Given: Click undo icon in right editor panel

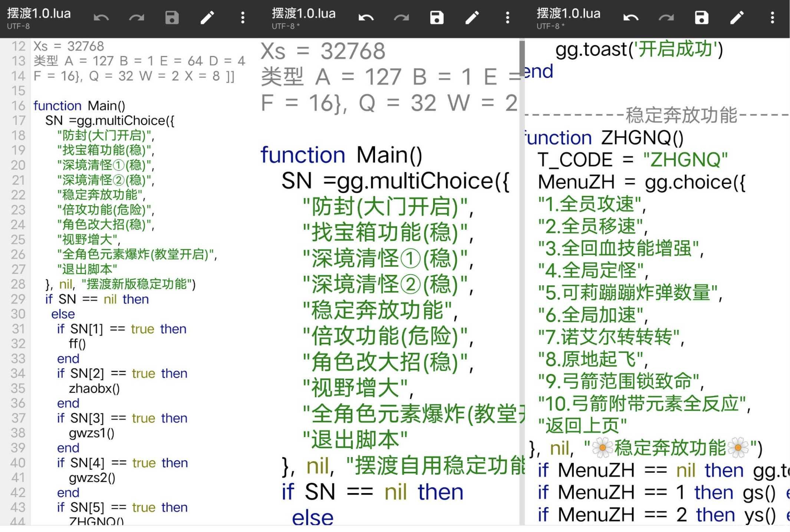Looking at the screenshot, I should (631, 17).
